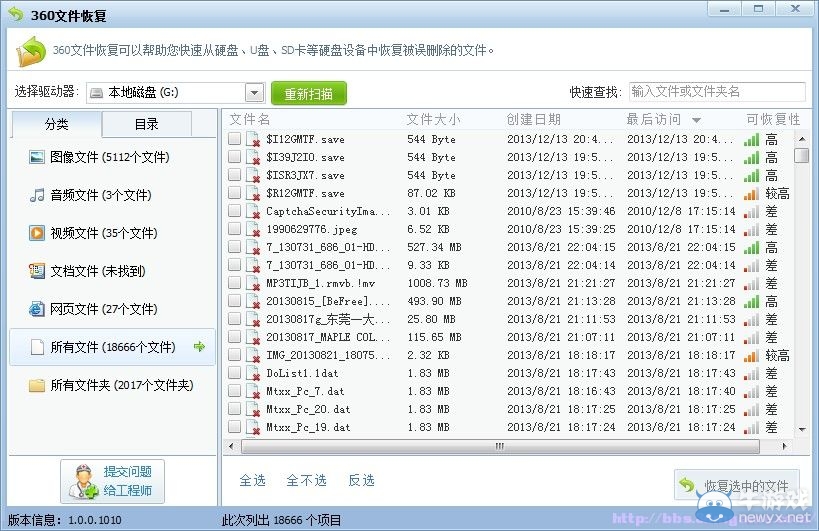Image resolution: width=819 pixels, height=531 pixels.
Task: Check the box for MP3TIJB_1.rmvb.!mv
Action: pos(235,282)
